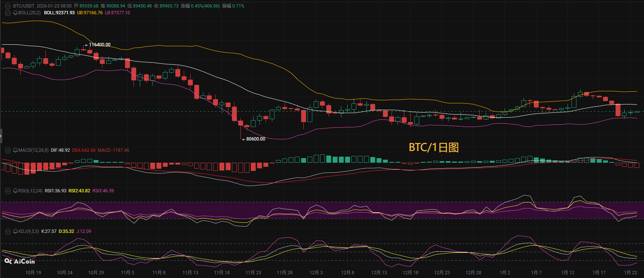This screenshot has width=644, height=278.
Task: Click the BOLL indicator alert bell icon
Action: [15, 13]
